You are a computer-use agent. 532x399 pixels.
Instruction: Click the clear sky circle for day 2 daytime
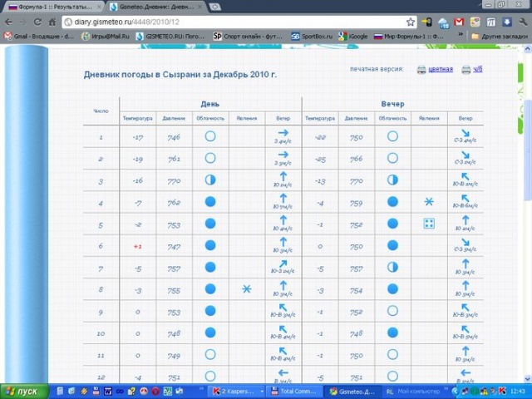(210, 158)
